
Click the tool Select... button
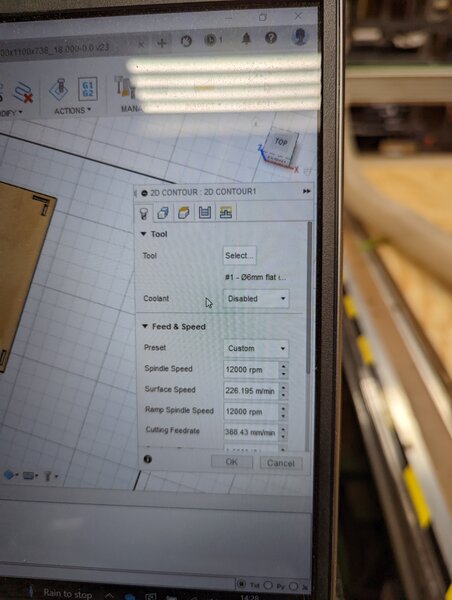pyautogui.click(x=239, y=256)
